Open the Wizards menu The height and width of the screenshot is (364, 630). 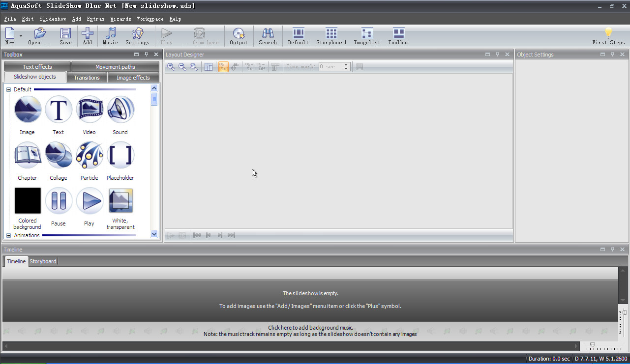pos(120,19)
